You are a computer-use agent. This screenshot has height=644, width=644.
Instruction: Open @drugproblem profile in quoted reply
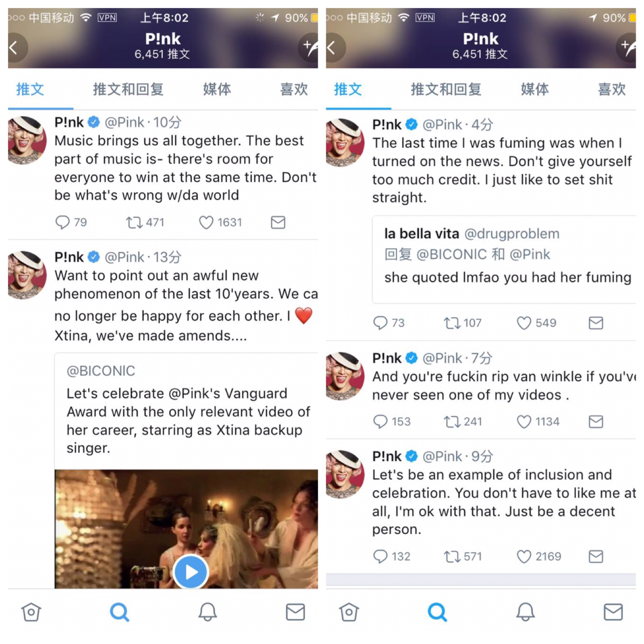(x=512, y=234)
